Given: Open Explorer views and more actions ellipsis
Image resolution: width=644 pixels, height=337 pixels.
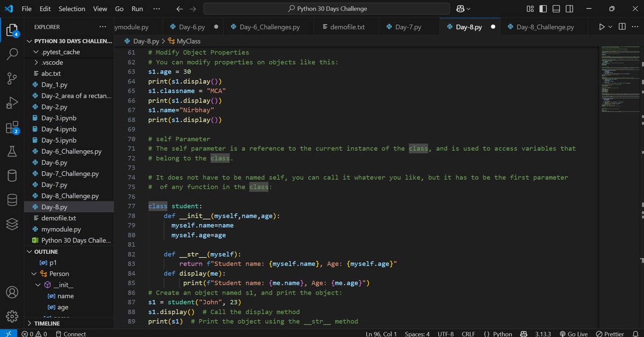Looking at the screenshot, I should tap(103, 27).
